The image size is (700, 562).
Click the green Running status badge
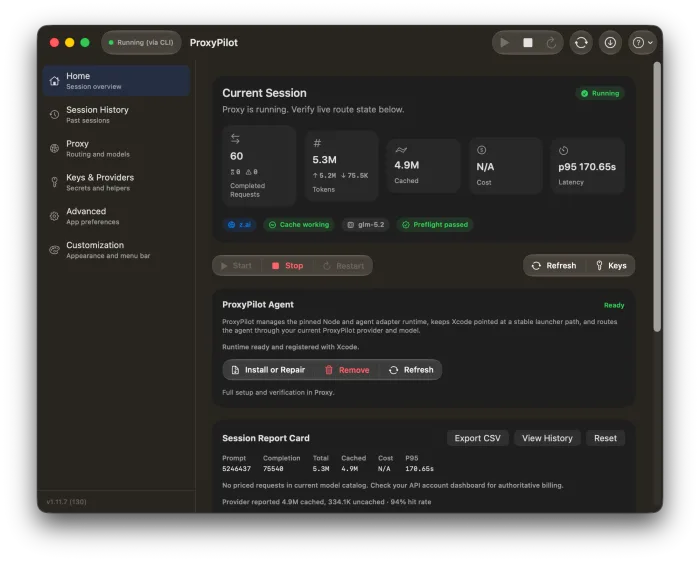(600, 93)
